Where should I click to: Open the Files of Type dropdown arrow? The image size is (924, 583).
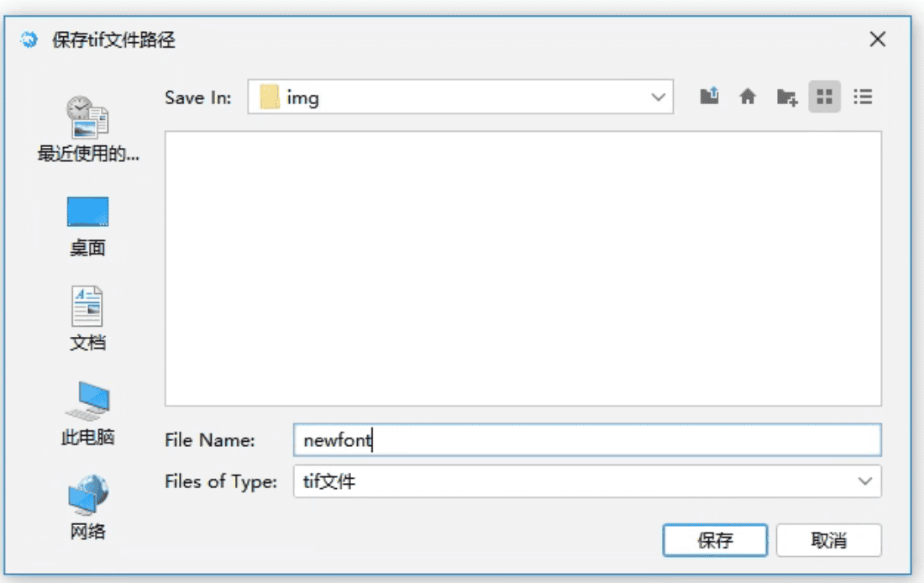coord(864,481)
